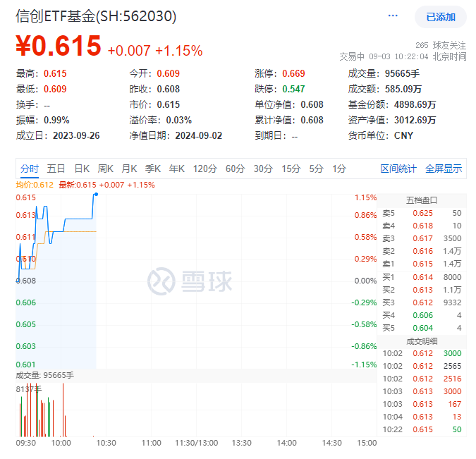Click the 溢价率 value 0.03%
Screen dimensions: 476x459
[x=179, y=120]
